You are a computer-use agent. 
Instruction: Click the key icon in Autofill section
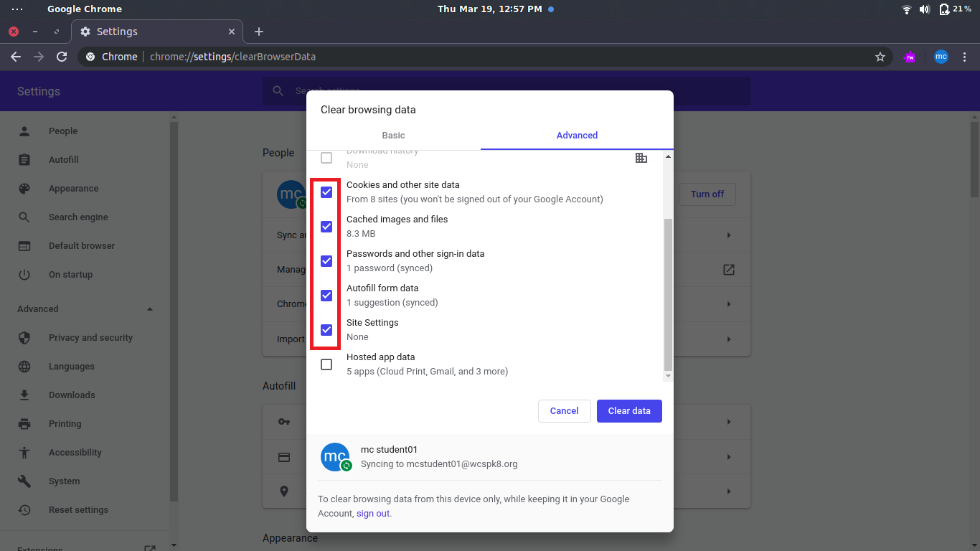tap(284, 422)
